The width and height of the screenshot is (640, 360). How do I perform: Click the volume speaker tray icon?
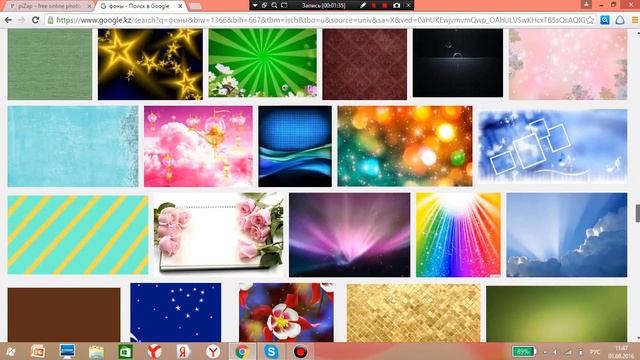[556, 352]
